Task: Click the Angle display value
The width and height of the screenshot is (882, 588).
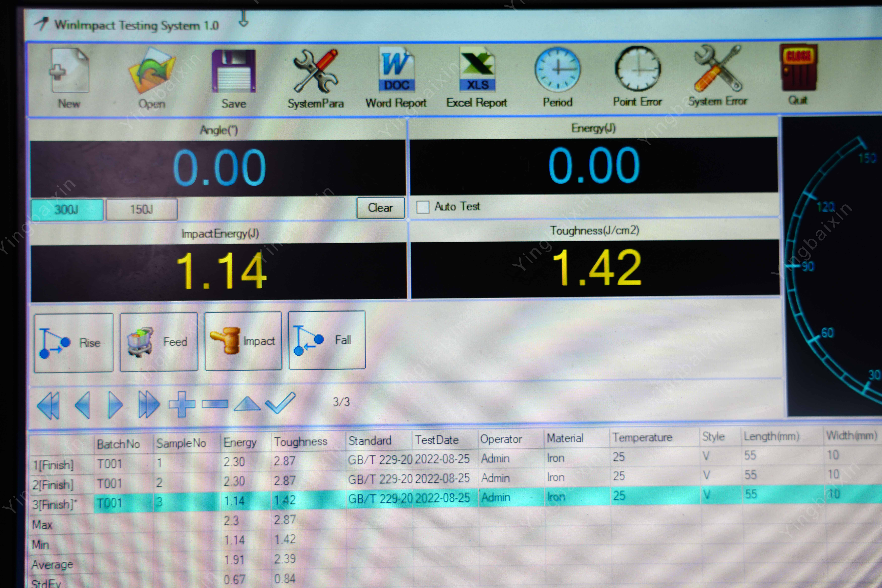Action: 220,168
